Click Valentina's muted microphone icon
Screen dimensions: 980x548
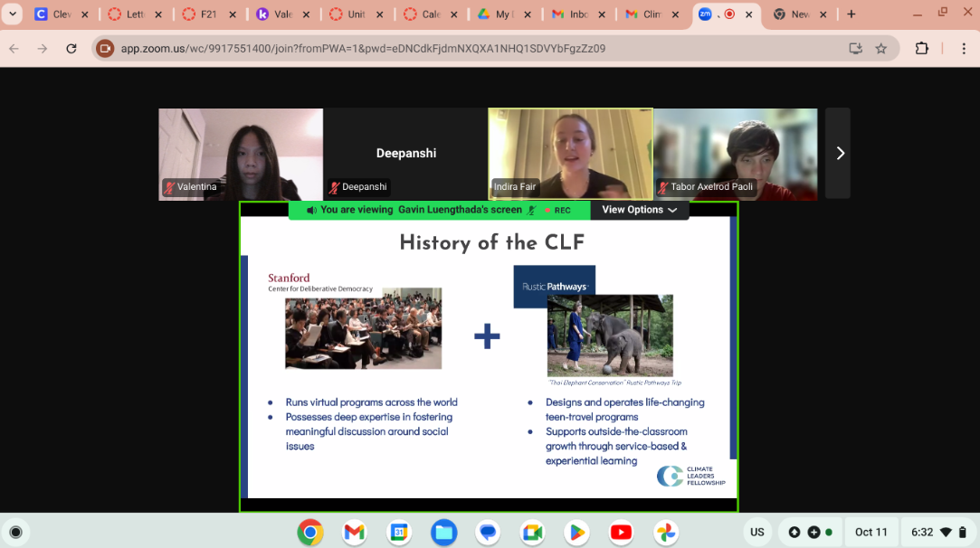tap(168, 187)
